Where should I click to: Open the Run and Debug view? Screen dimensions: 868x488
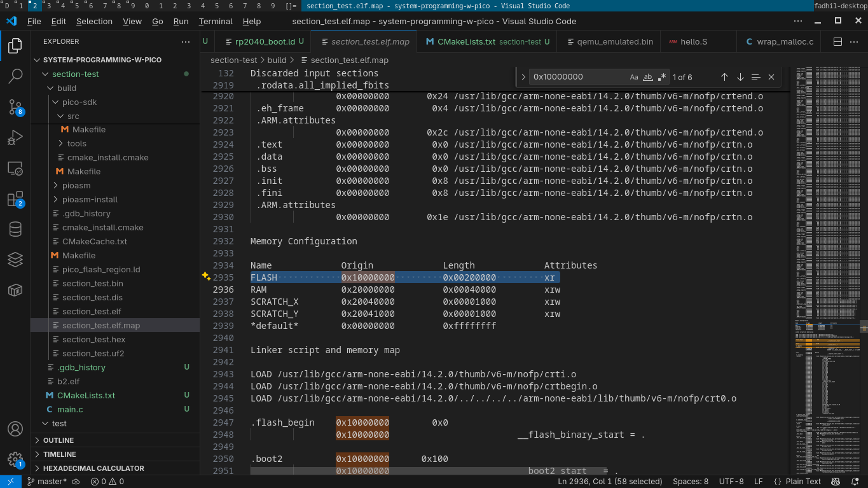point(15,137)
